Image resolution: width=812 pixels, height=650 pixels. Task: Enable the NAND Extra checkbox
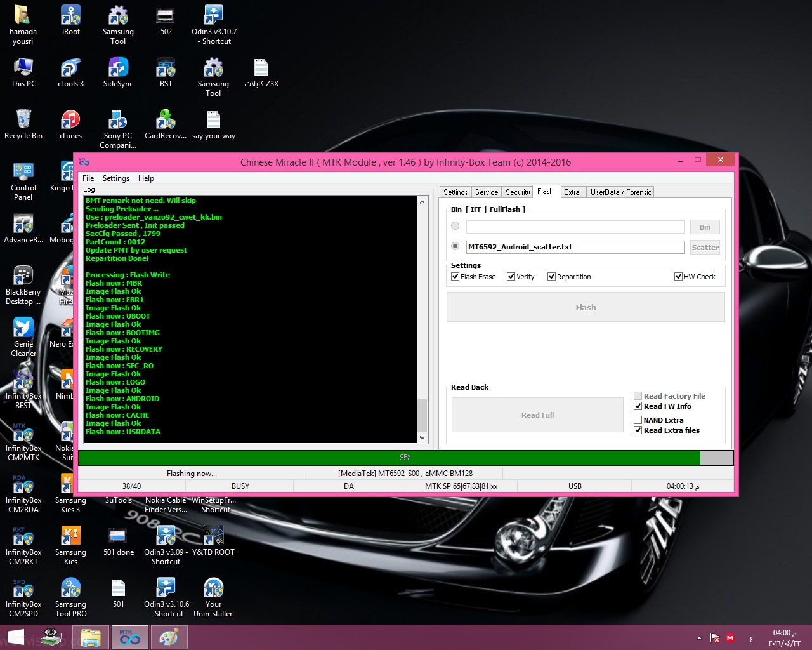638,420
